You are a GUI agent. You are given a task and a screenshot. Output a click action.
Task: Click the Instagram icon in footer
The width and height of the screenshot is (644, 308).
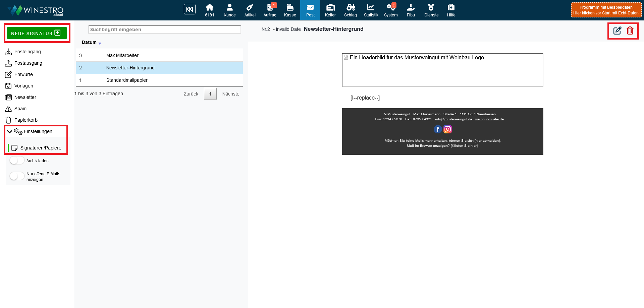(447, 129)
